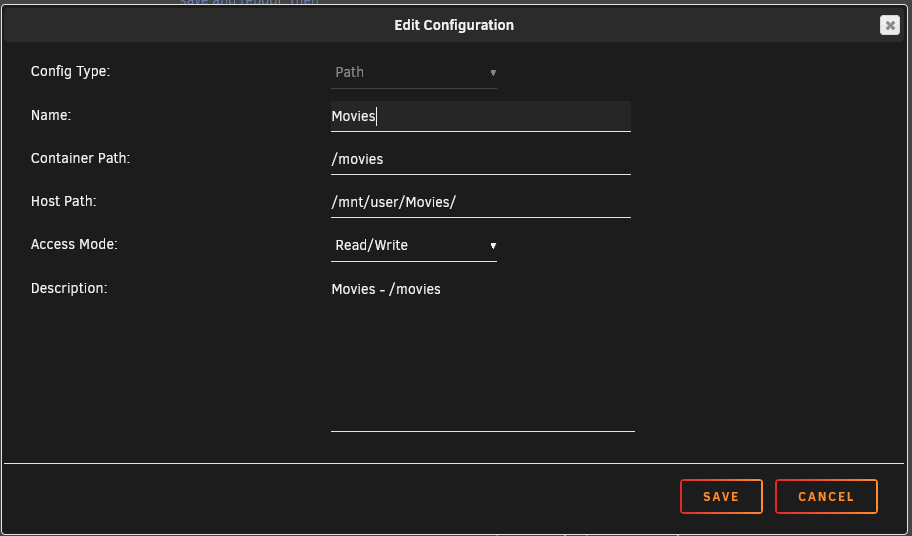Click the Container Path field
The height and width of the screenshot is (536, 912).
480,159
